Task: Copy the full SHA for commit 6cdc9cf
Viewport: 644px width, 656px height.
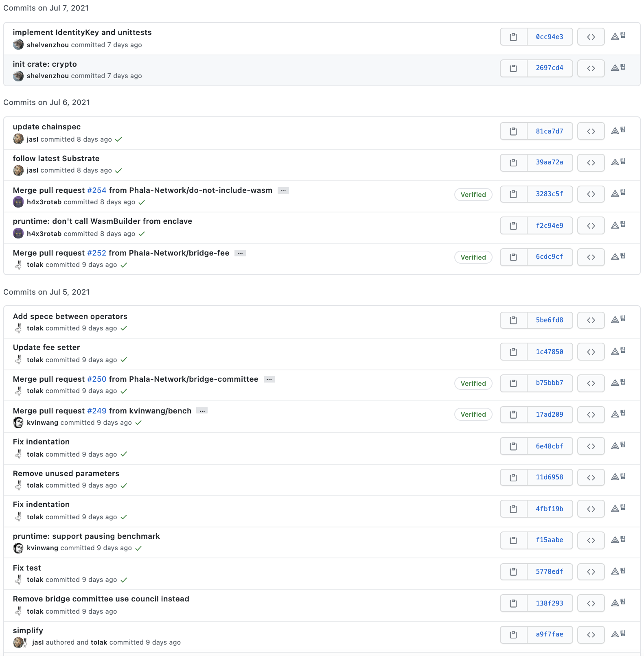Action: 513,257
